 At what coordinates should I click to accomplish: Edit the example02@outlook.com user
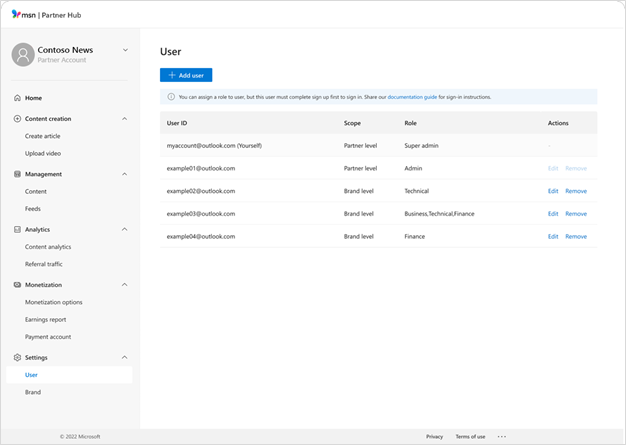point(553,191)
